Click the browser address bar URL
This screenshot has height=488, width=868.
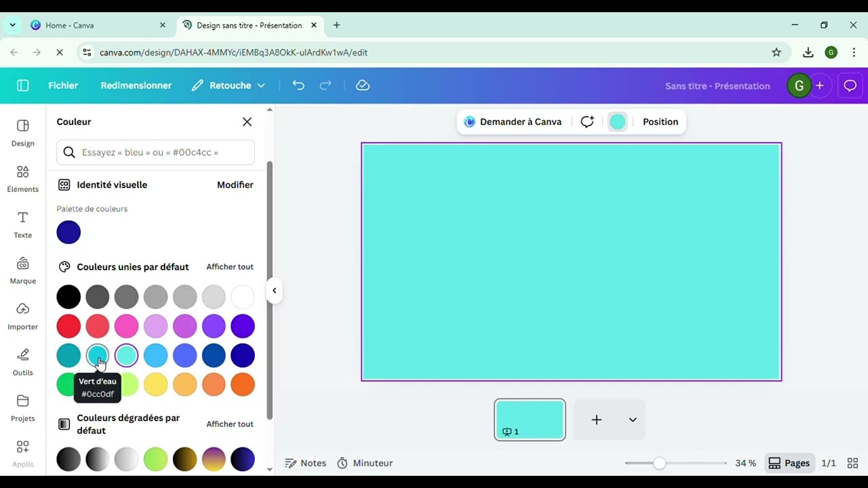pos(233,52)
